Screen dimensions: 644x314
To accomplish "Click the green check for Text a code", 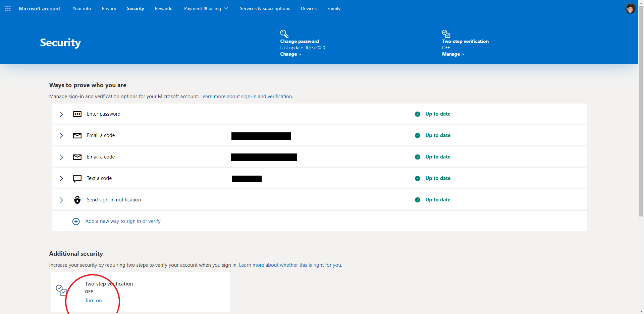I will (x=418, y=178).
